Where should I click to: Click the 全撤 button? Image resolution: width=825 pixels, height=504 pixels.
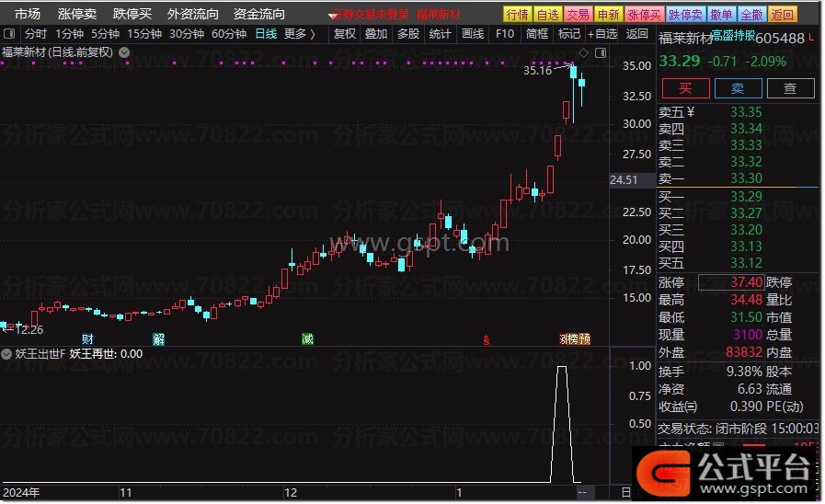[x=751, y=15]
